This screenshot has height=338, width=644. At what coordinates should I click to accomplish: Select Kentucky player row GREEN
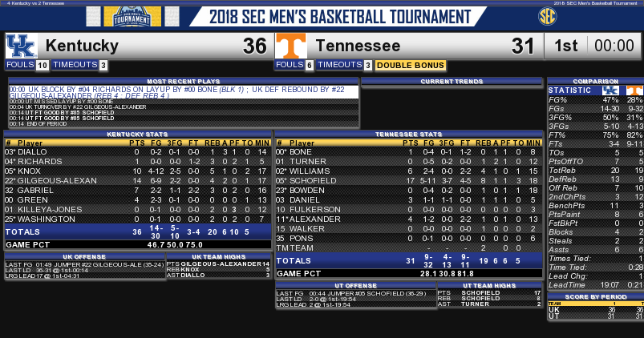point(138,200)
